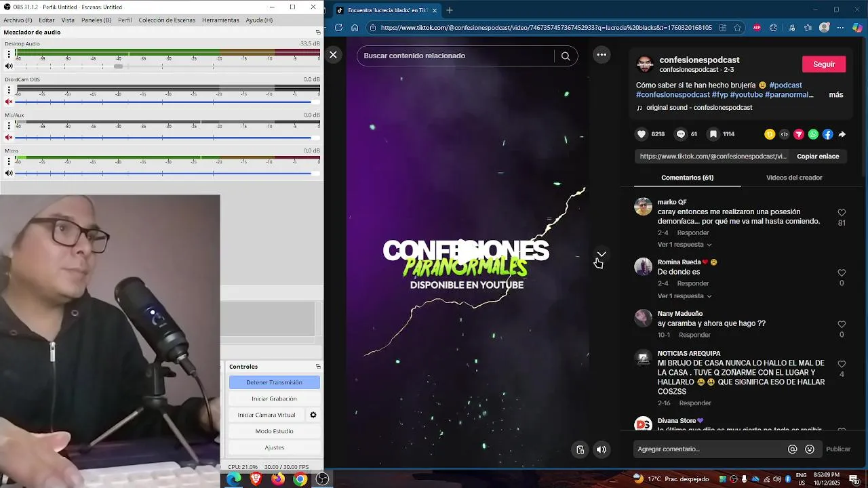The image size is (868, 488).
Task: Open comments via speech bubble icon
Action: pyautogui.click(x=681, y=134)
